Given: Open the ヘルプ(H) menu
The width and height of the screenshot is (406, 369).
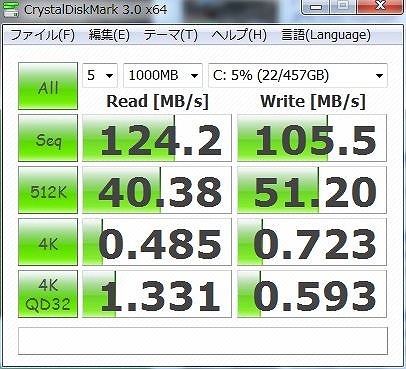Looking at the screenshot, I should (239, 35).
